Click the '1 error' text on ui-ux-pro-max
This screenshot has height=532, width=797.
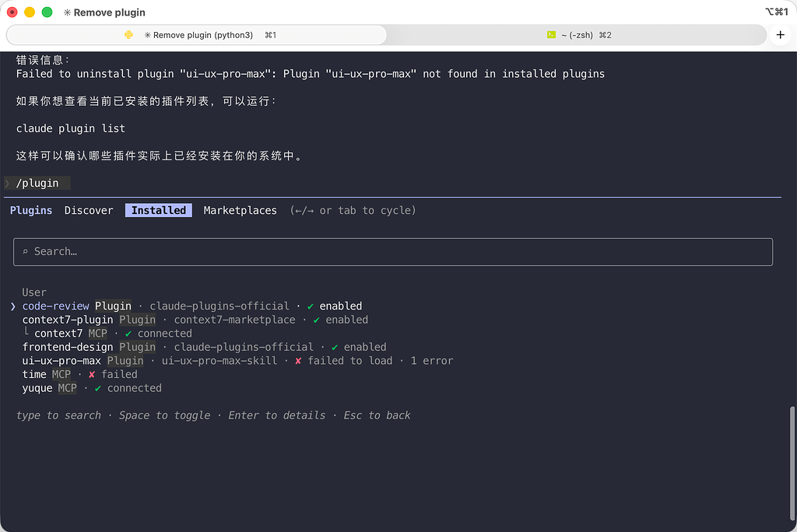pyautogui.click(x=432, y=361)
